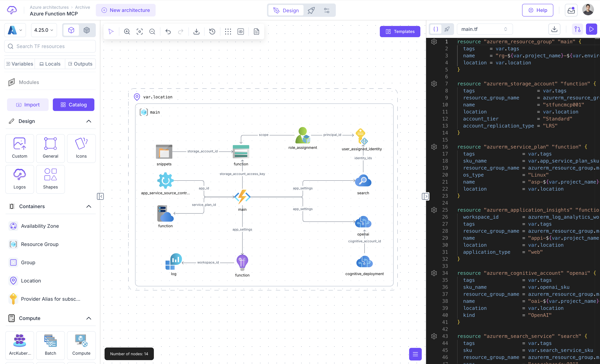Open the Variables tab

click(x=19, y=64)
